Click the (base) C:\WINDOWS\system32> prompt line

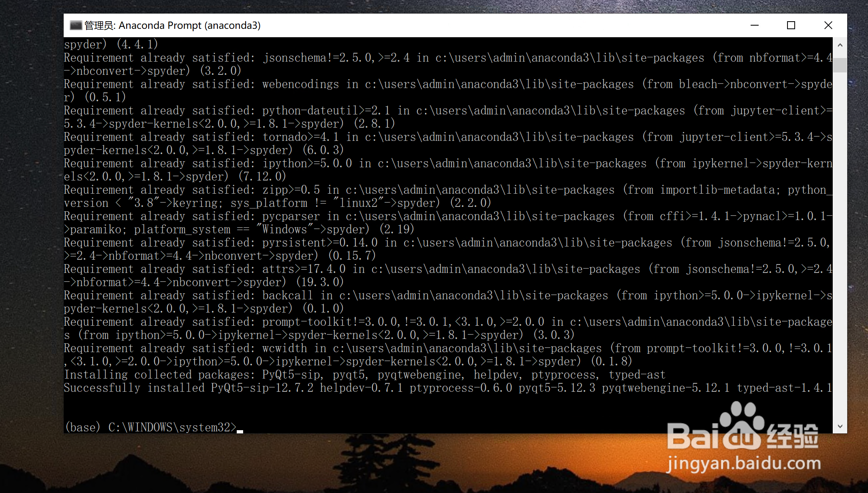(151, 427)
